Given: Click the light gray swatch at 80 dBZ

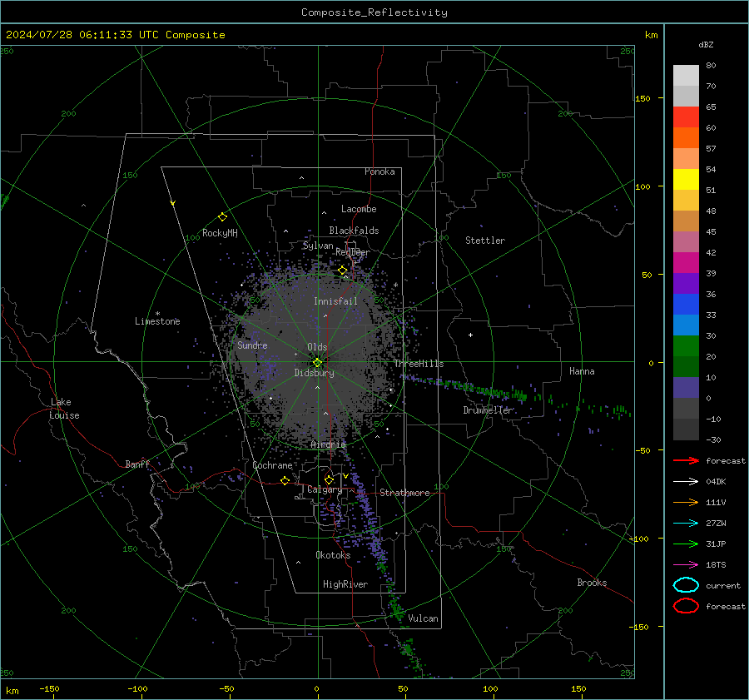Looking at the screenshot, I should click(686, 76).
